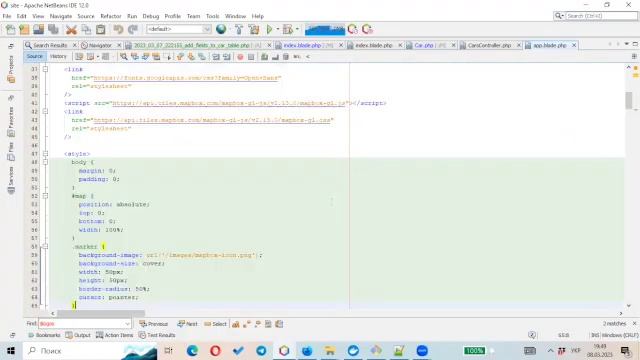Viewport: 640px width, 360px height.
Task: Click the Build Project hammer icon
Action: tap(239, 29)
